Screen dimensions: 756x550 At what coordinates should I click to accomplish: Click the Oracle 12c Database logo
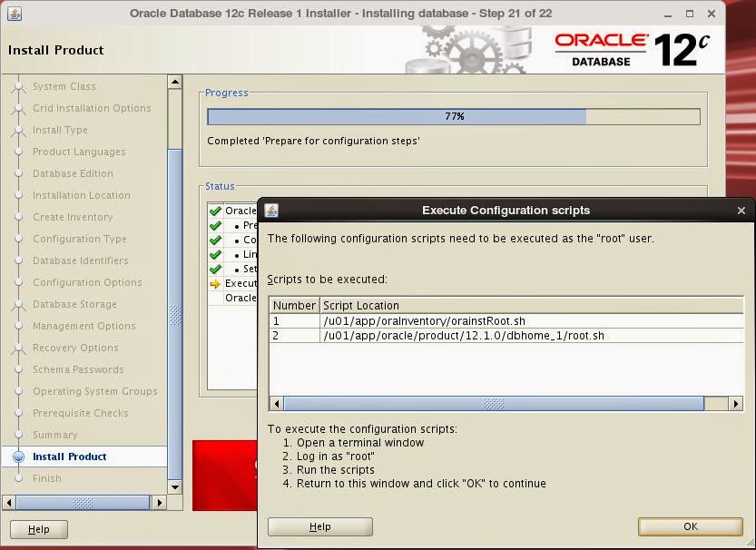(x=632, y=49)
